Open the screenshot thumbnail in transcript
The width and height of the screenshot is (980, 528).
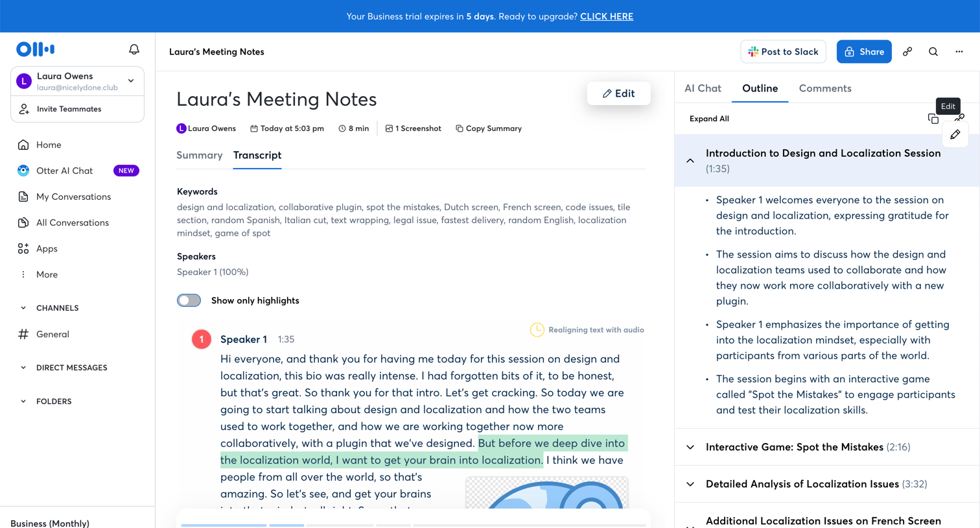pyautogui.click(x=547, y=493)
